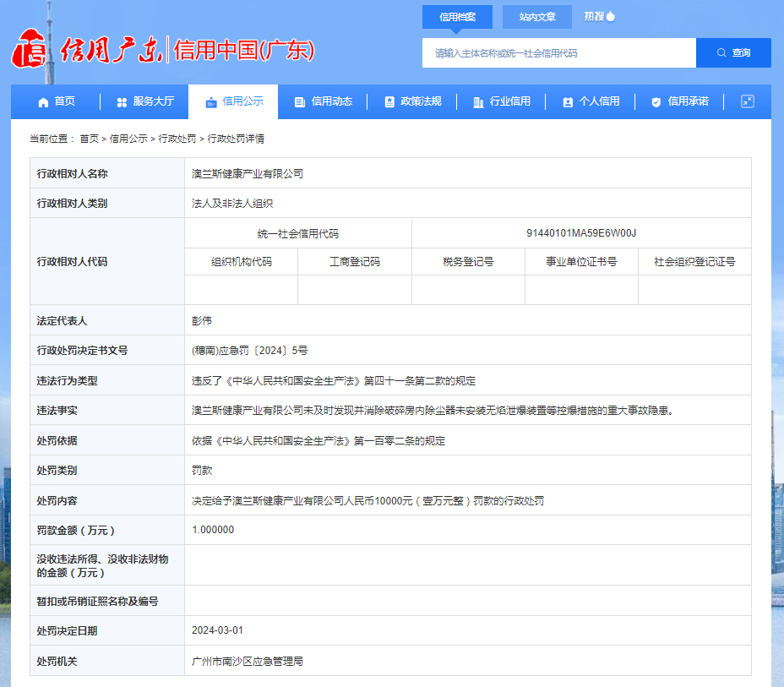Click the icon beside 政策法规
Viewport: 784px width, 687px height.
pyautogui.click(x=389, y=102)
